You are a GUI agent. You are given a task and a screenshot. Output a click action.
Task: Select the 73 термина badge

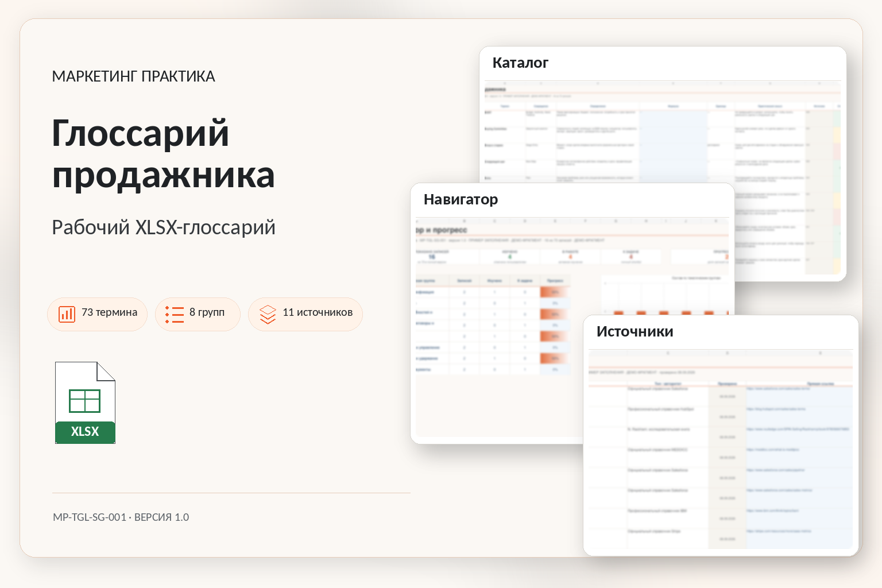98,314
